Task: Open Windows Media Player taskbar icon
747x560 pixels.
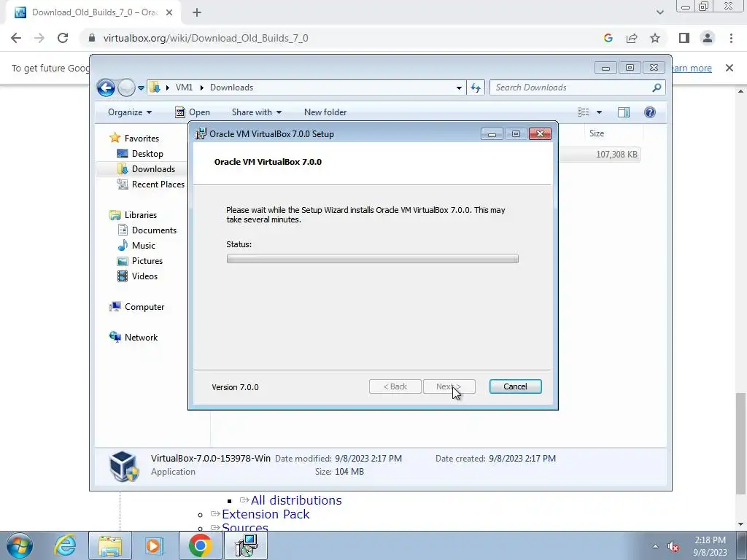Action: click(155, 545)
